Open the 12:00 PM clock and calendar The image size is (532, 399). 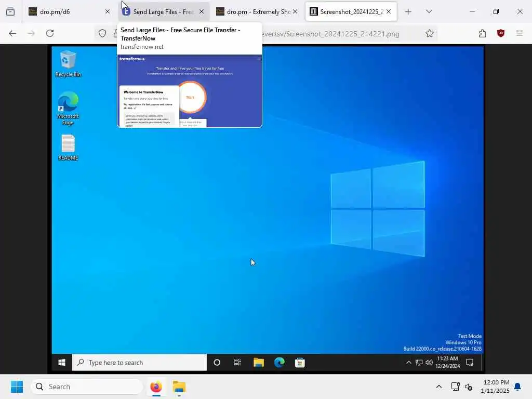click(x=495, y=387)
